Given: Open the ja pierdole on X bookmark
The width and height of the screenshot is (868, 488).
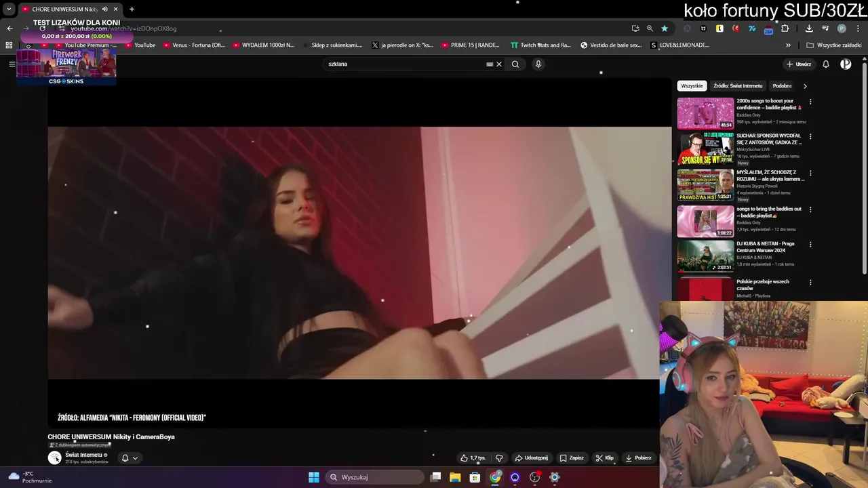Looking at the screenshot, I should click(x=402, y=45).
